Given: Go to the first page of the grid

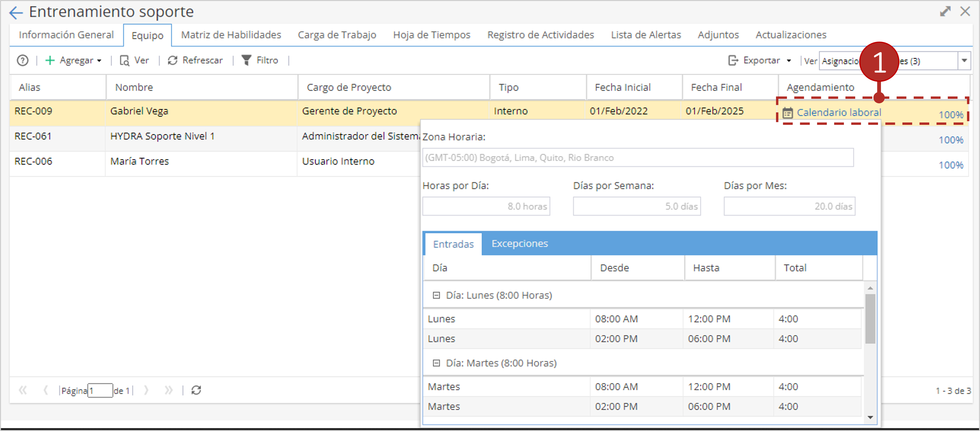Looking at the screenshot, I should click(x=23, y=390).
